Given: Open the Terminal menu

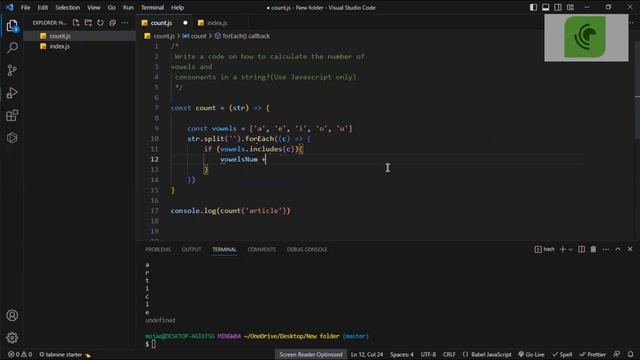Looking at the screenshot, I should 152,7.
